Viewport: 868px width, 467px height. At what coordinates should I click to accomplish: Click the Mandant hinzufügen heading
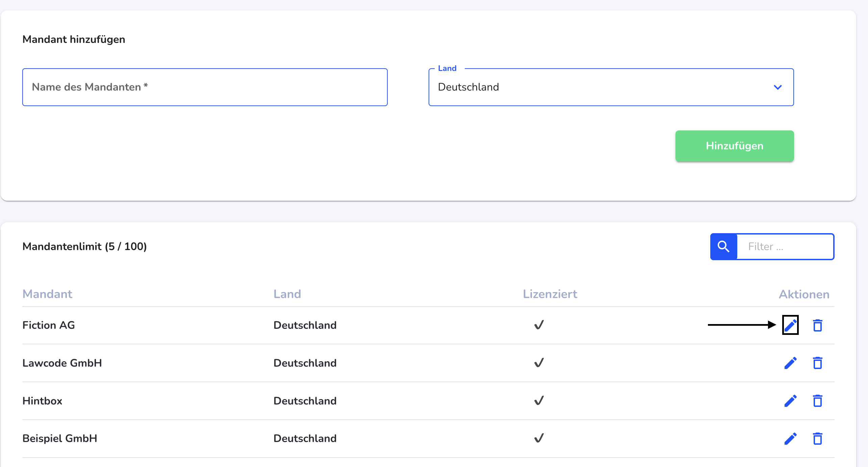(x=74, y=39)
